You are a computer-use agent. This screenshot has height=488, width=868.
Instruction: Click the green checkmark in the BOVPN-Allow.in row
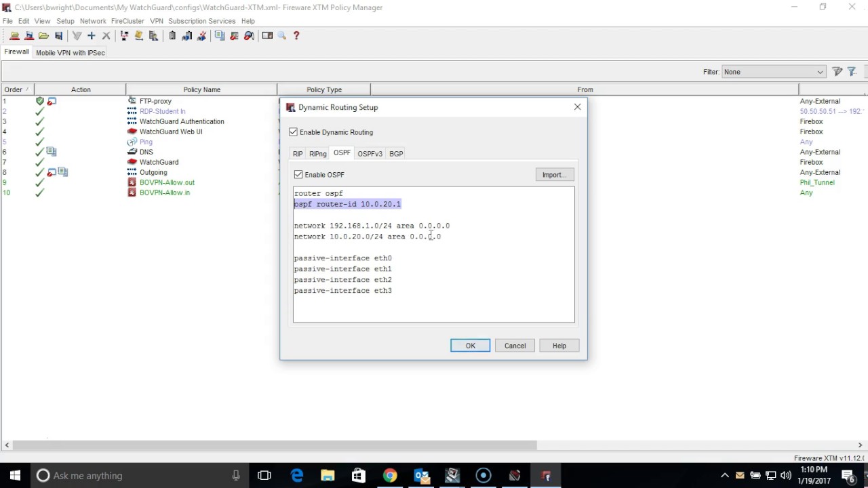[x=39, y=192]
